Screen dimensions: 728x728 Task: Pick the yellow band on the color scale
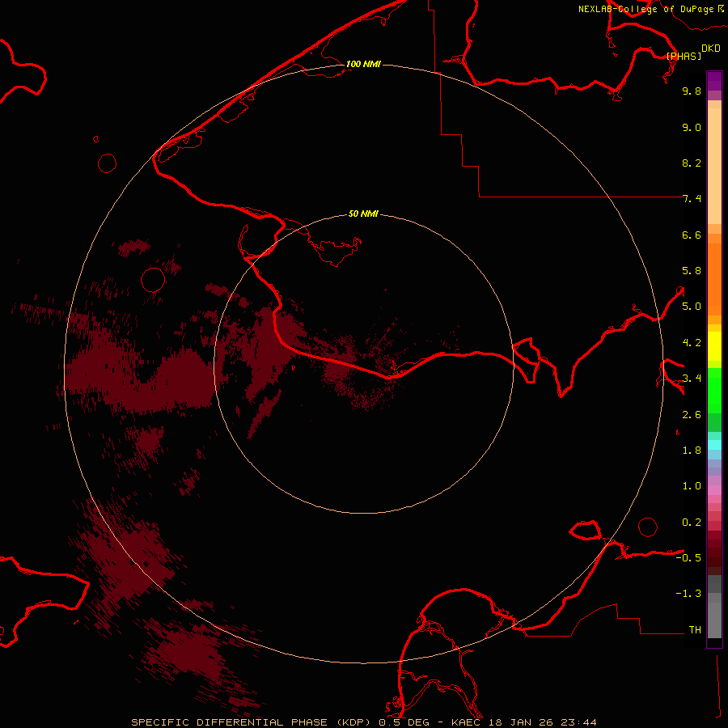coord(714,345)
